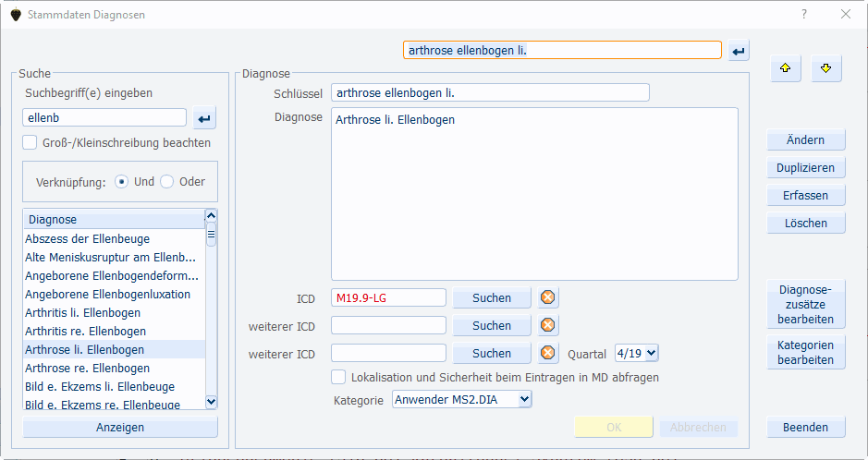Open 'Diagnose-zusätze bearbeiten'
Viewport: 868px width, 460px height.
[x=805, y=304]
